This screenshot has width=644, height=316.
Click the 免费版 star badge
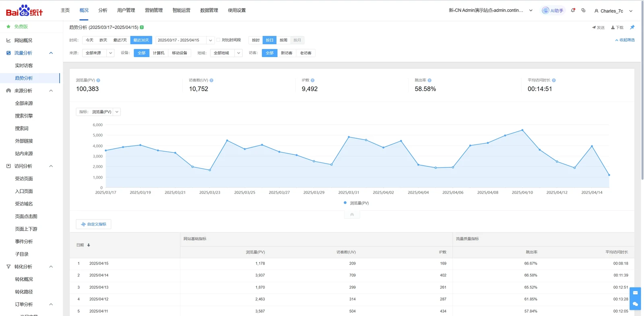17,27
